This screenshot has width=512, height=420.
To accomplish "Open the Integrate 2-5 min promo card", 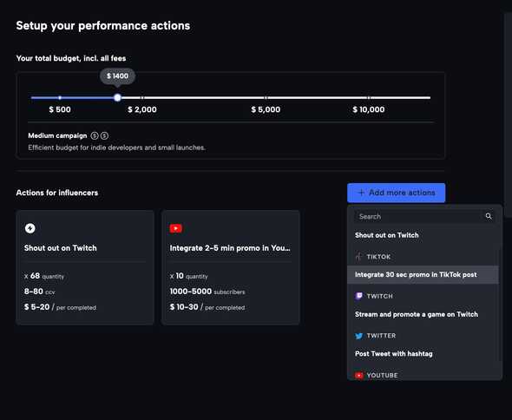I will pos(231,267).
